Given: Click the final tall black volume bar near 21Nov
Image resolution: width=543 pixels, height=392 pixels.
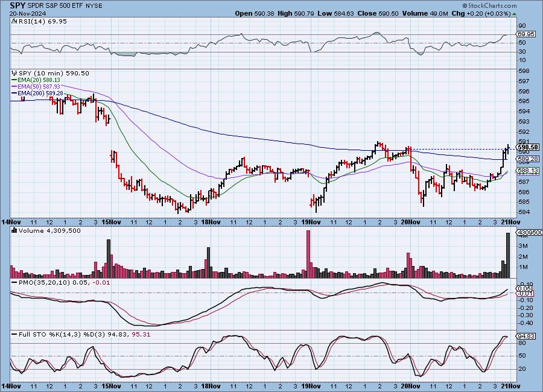Looking at the screenshot, I should (508, 255).
